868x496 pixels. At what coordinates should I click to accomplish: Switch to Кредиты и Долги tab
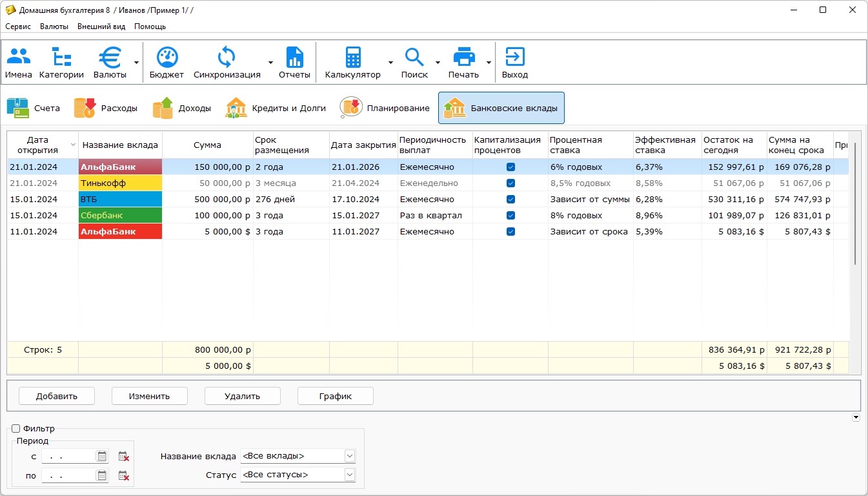(x=276, y=108)
